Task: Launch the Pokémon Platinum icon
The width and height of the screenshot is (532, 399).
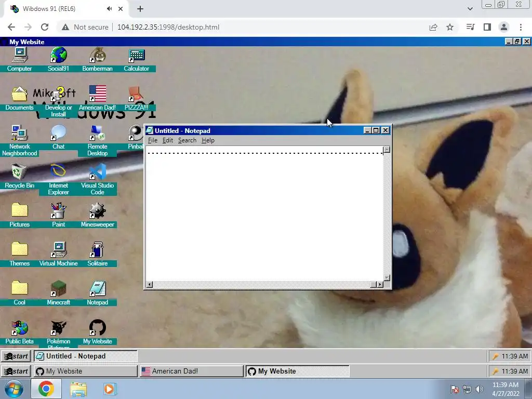Action: click(x=58, y=334)
